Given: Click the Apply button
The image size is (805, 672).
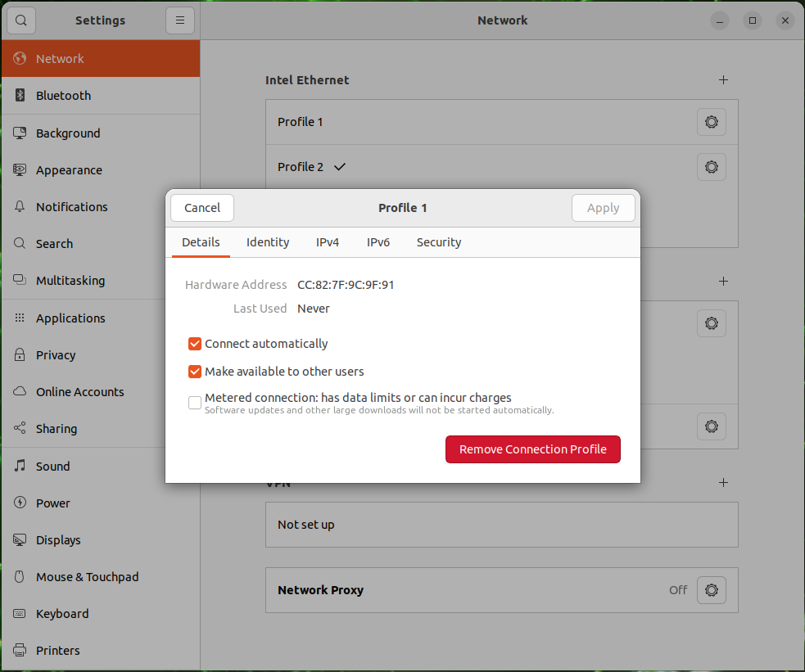Looking at the screenshot, I should point(603,208).
